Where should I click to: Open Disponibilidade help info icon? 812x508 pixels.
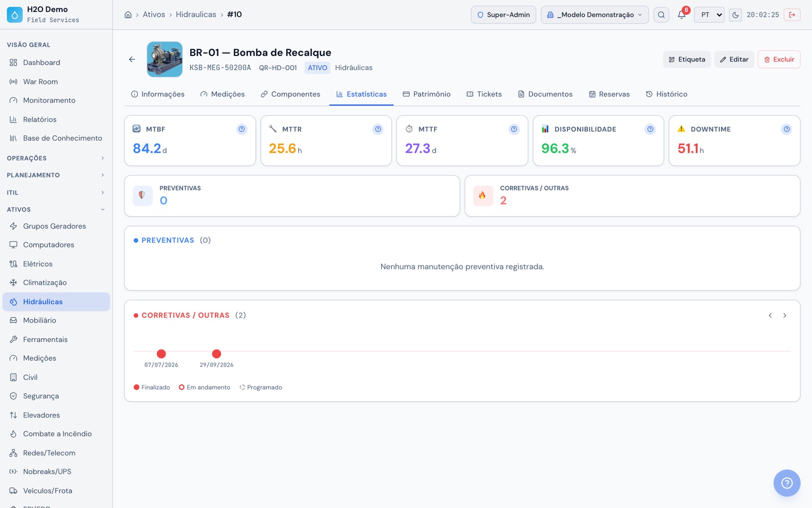pyautogui.click(x=650, y=129)
